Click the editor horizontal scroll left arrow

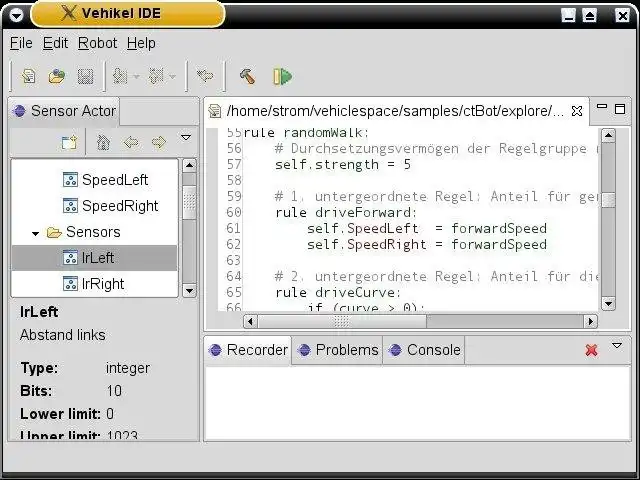coord(251,322)
